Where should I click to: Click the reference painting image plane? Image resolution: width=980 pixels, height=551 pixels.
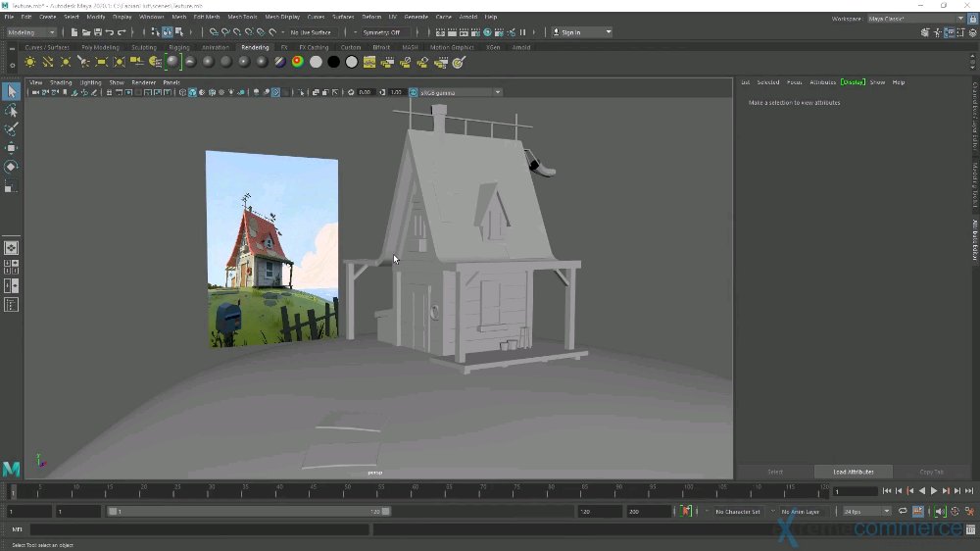click(x=271, y=248)
